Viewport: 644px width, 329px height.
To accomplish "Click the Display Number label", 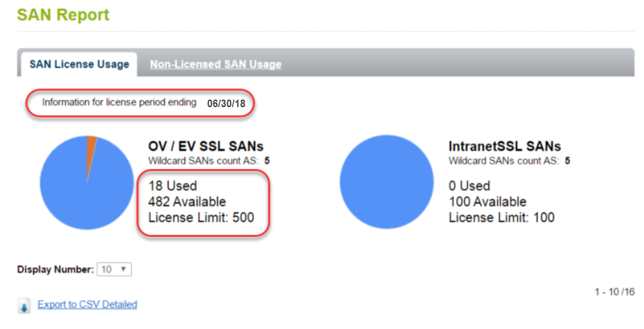I will pos(55,270).
